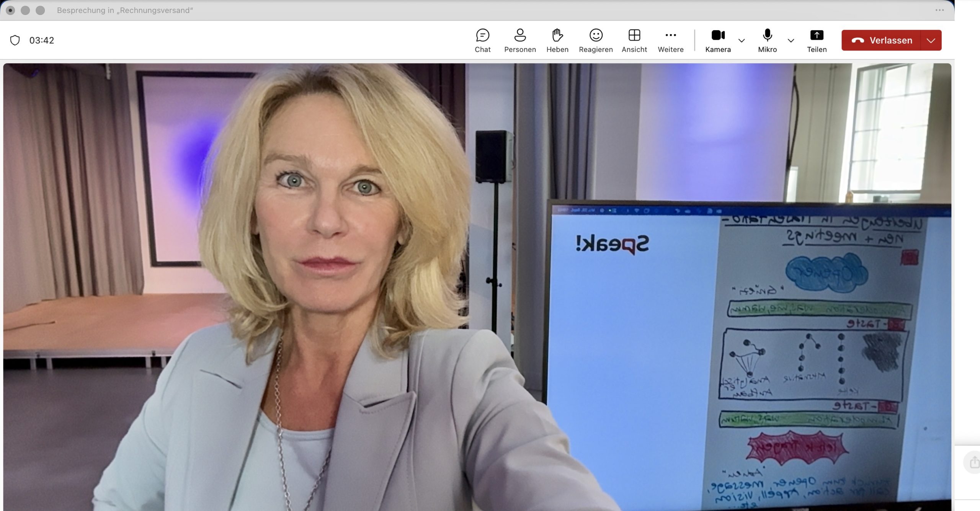The width and height of the screenshot is (980, 511).
Task: Open dropdown arrow next to Verlassen
Action: point(931,41)
